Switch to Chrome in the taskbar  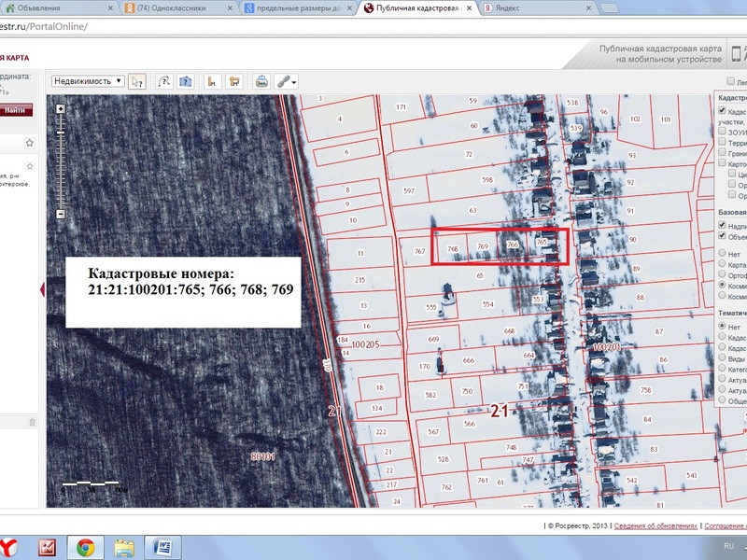click(x=86, y=548)
